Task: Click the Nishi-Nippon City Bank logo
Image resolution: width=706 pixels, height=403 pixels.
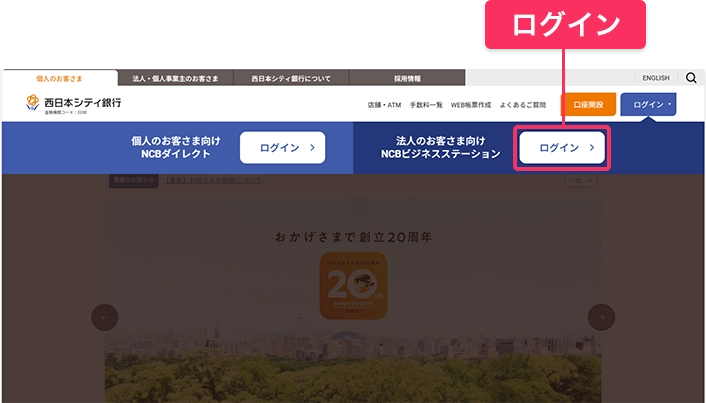Action: (73, 104)
